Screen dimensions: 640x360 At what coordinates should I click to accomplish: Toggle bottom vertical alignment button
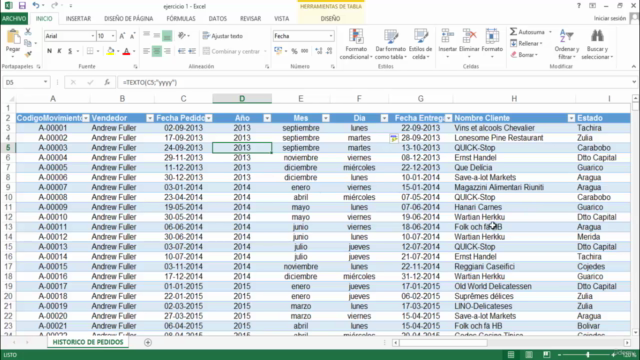click(x=167, y=36)
